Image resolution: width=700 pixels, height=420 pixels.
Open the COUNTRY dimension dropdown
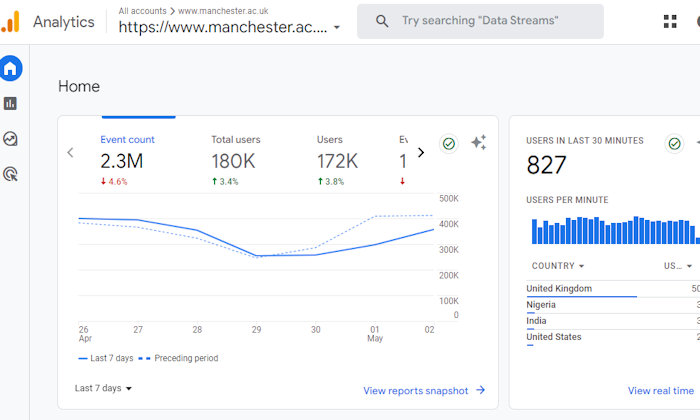coord(558,266)
